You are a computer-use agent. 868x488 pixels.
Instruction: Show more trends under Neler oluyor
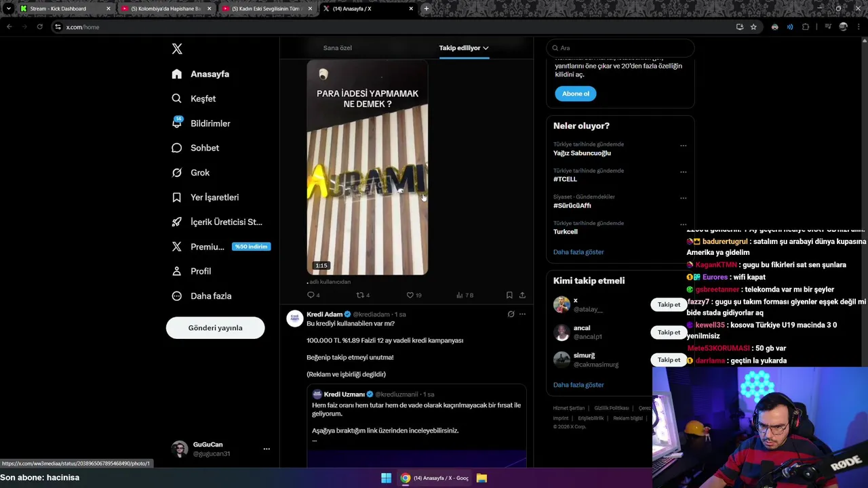tap(578, 252)
